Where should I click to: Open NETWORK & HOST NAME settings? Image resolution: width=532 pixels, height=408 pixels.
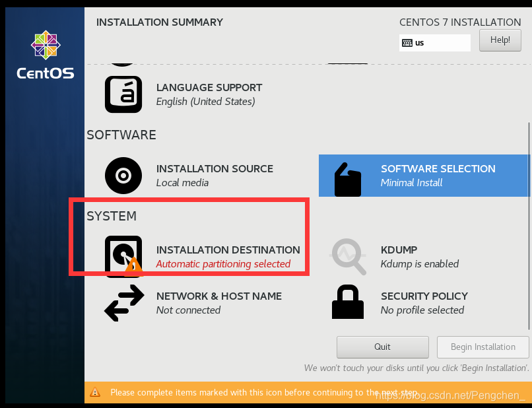[x=193, y=303]
